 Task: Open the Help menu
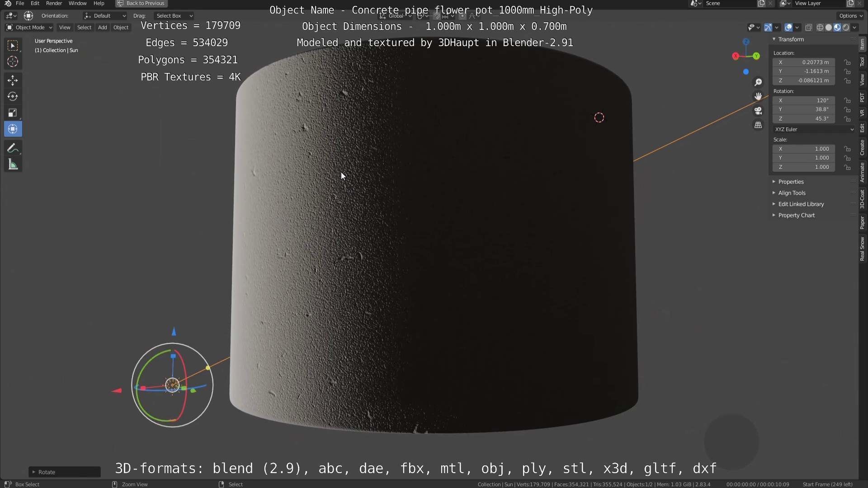(x=99, y=3)
